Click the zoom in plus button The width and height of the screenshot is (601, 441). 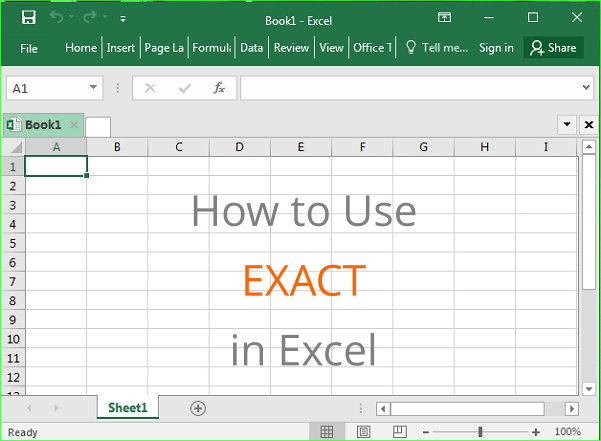point(536,432)
